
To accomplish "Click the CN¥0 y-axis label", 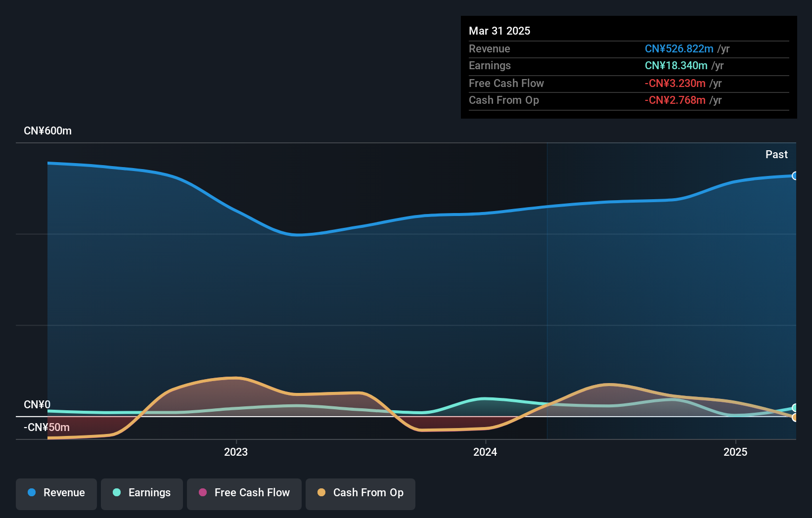I will point(37,404).
